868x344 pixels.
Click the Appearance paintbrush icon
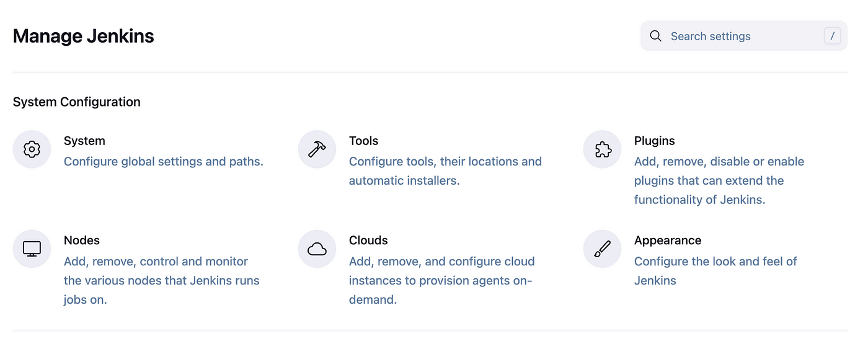click(x=602, y=249)
